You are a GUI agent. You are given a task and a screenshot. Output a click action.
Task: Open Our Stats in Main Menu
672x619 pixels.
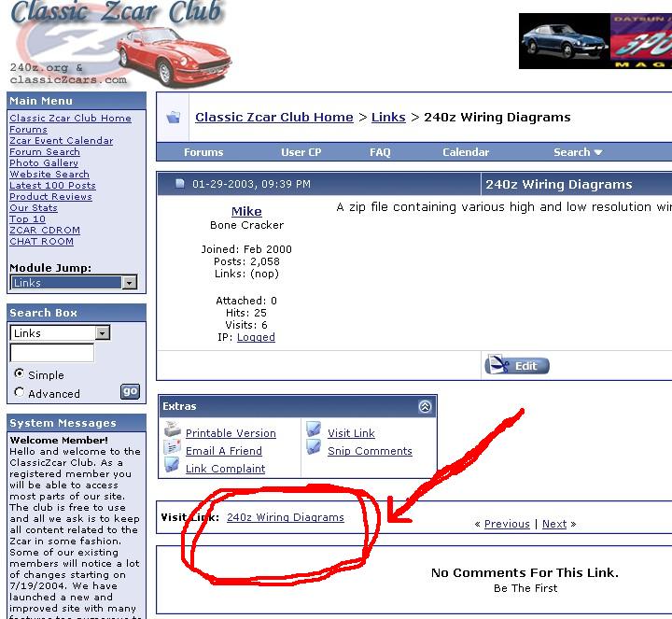tap(34, 207)
